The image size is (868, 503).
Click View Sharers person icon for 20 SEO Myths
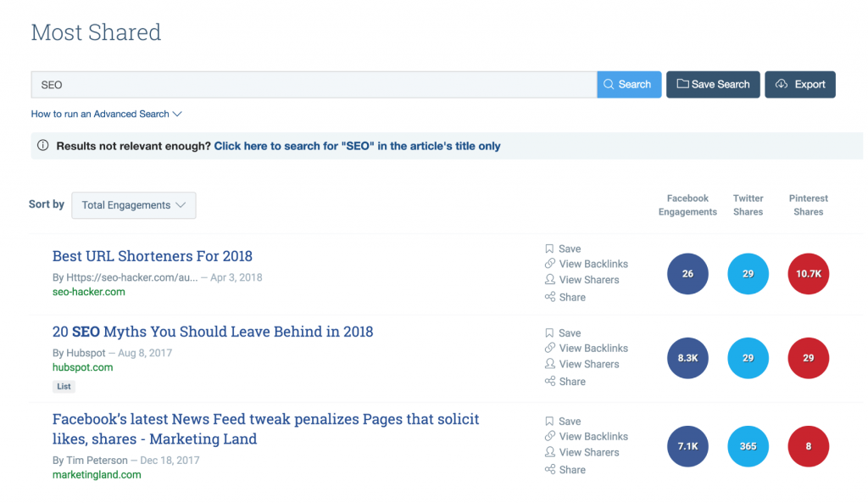549,364
